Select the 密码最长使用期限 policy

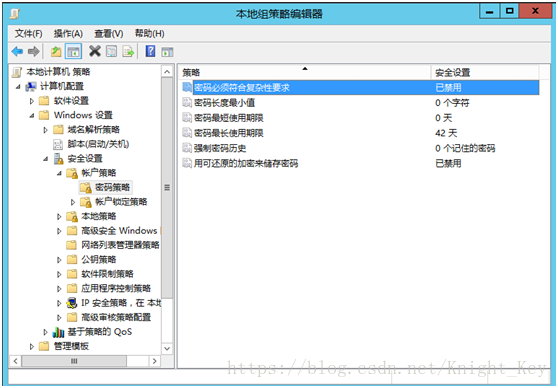point(228,133)
